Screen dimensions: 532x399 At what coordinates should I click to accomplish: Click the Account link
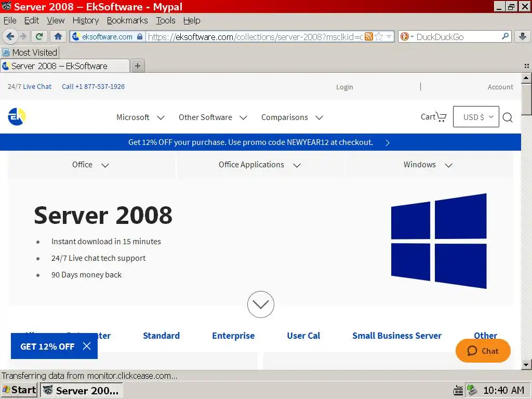click(x=500, y=87)
